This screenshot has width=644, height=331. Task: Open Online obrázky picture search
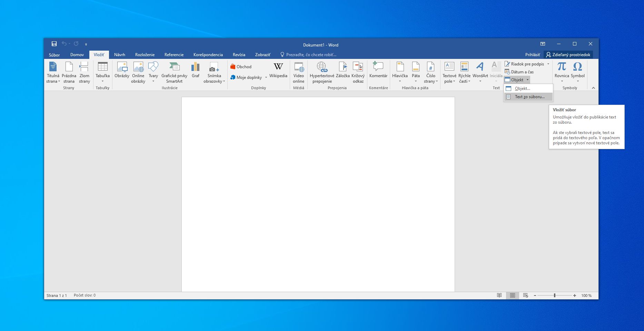[x=138, y=73]
